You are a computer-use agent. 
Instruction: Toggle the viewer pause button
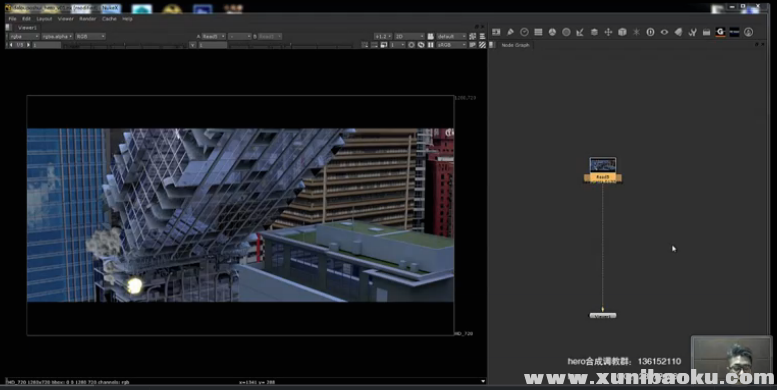[431, 45]
